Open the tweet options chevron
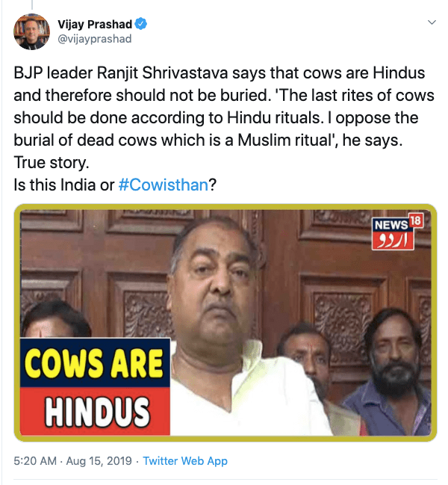 [432, 22]
